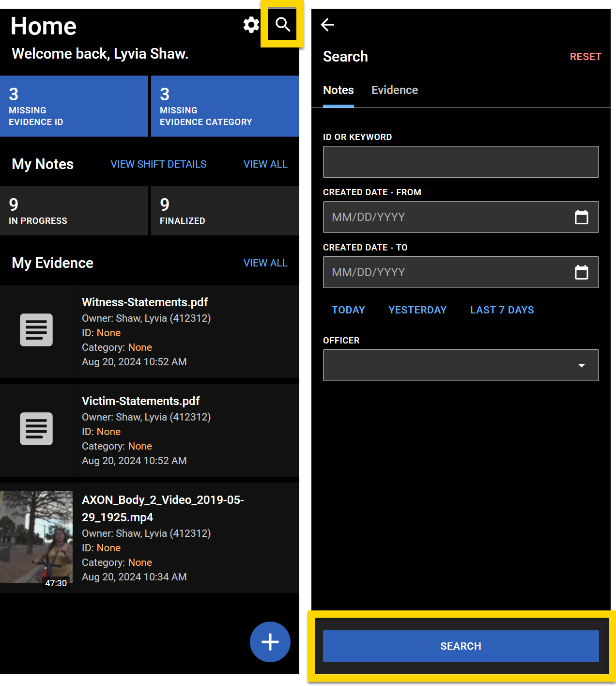This screenshot has height=686, width=616.
Task: Open settings via the gear icon
Action: coord(251,24)
